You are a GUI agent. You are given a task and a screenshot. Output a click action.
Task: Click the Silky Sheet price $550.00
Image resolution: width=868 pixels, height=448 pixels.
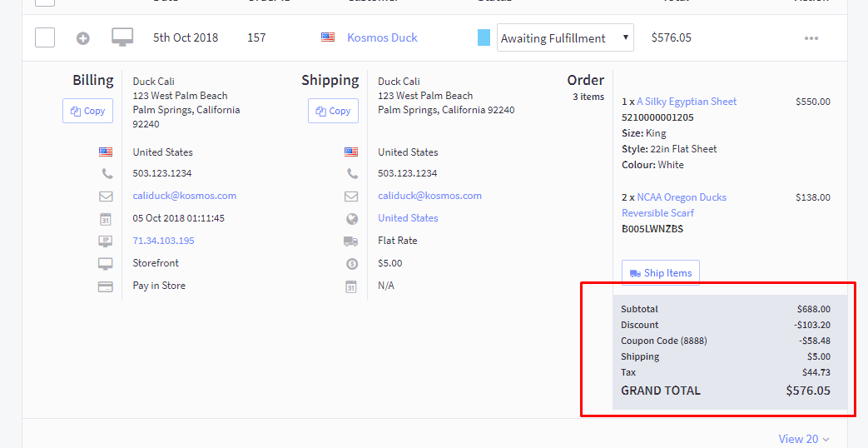coord(812,102)
